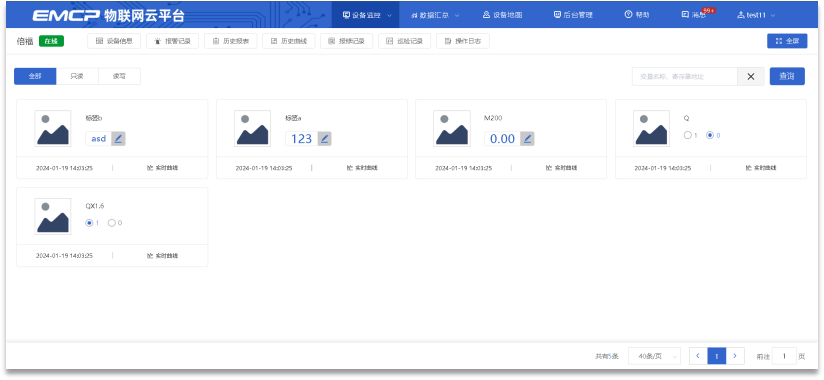
Task: Click the green online status badge
Action: pos(51,41)
